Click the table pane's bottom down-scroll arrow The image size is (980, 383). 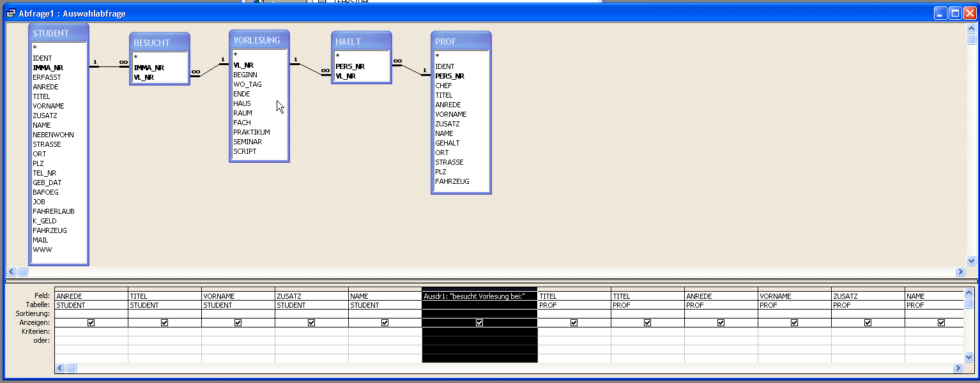972,260
